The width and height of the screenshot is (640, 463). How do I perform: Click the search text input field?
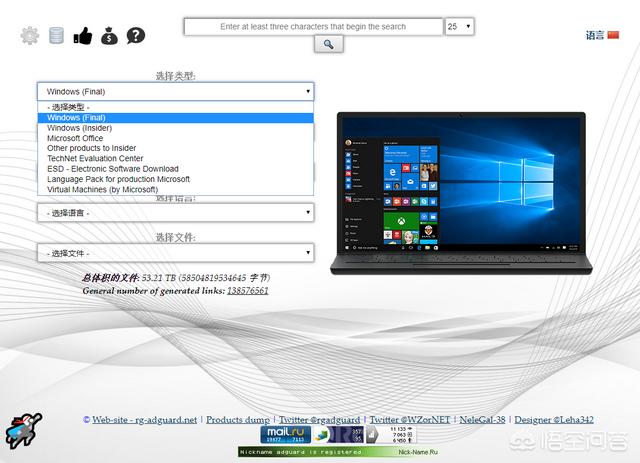[313, 27]
